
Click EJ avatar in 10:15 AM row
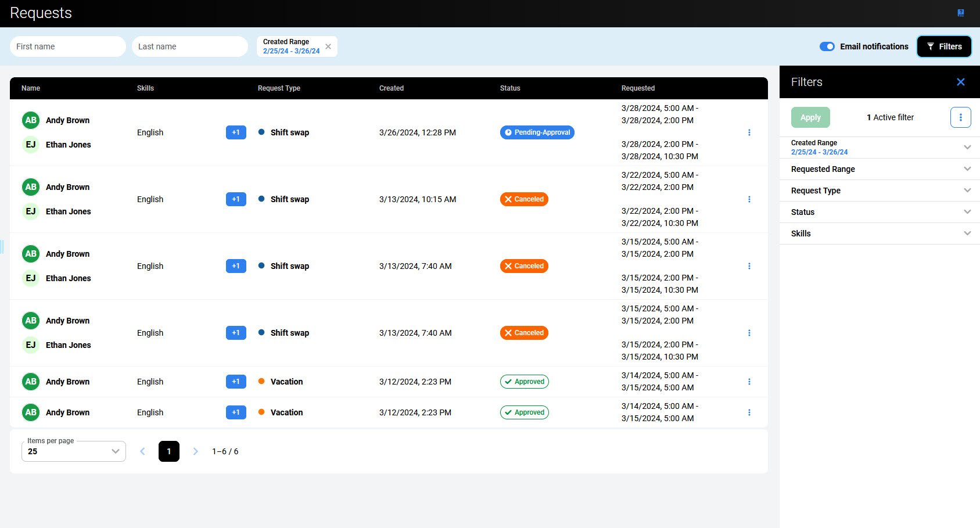pyautogui.click(x=31, y=211)
